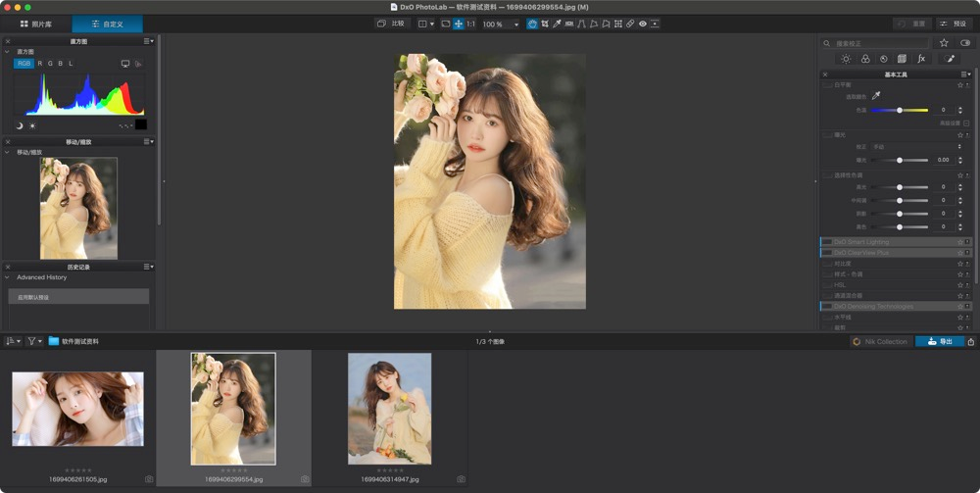Select the Hand pan tool in toolbar

532,24
